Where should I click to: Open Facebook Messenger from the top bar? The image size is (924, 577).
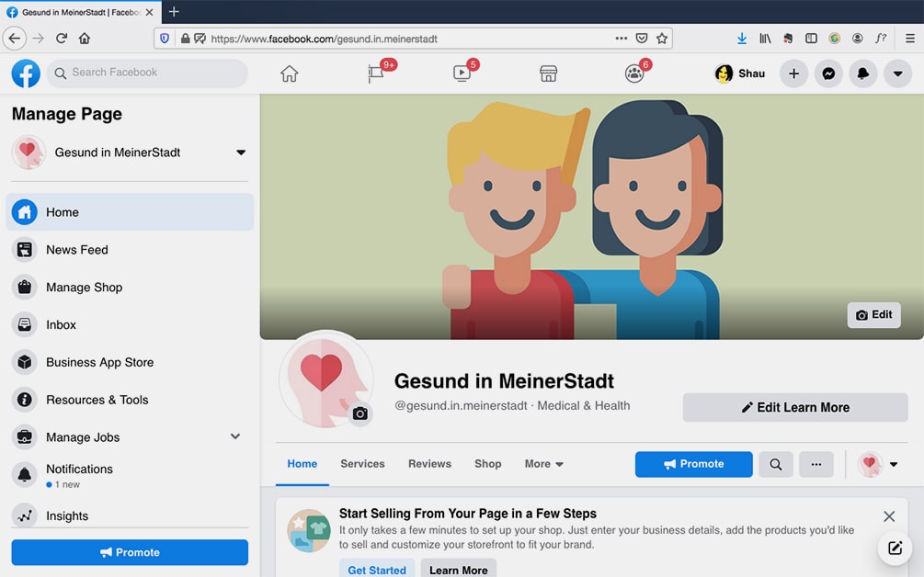(828, 73)
